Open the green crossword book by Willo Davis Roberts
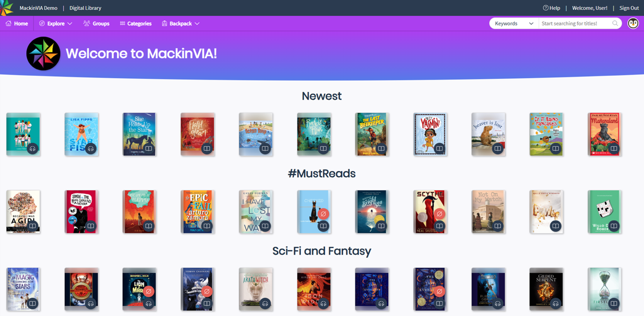 tap(605, 212)
